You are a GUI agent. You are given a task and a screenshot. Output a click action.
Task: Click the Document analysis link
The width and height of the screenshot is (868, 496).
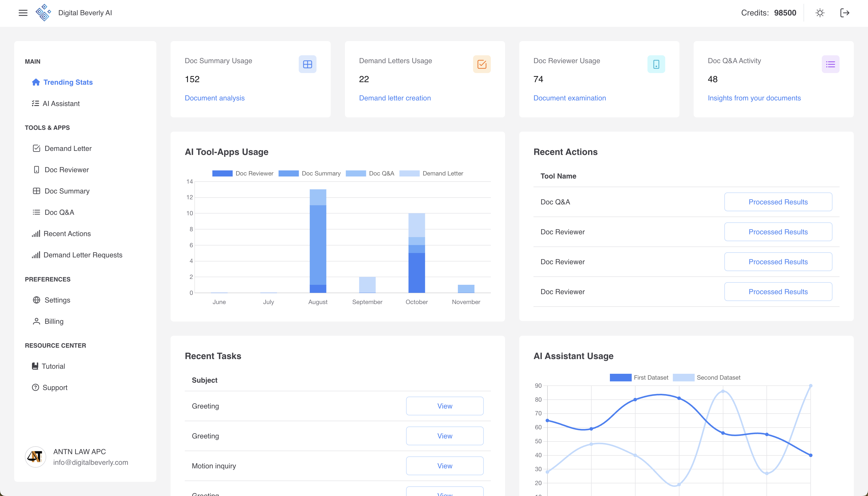click(x=215, y=98)
